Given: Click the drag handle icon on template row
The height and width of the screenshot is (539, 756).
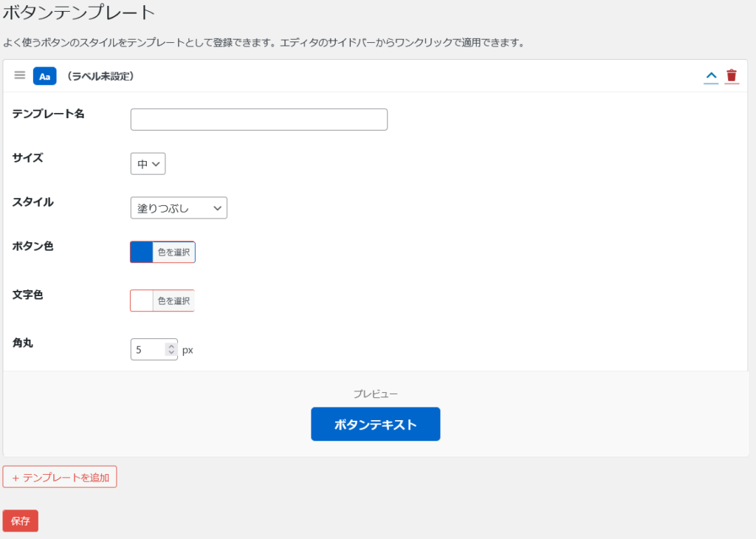Looking at the screenshot, I should tap(20, 75).
